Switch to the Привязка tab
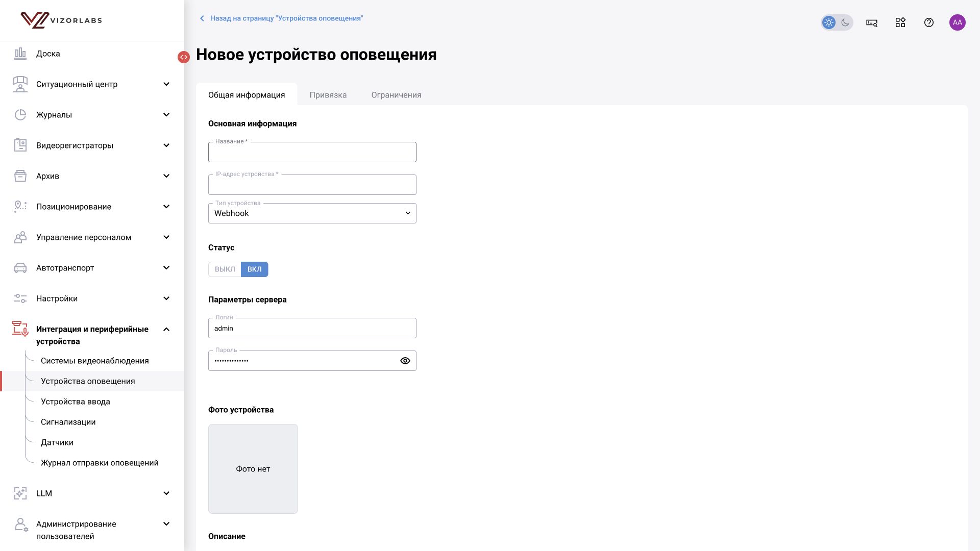Image resolution: width=980 pixels, height=551 pixels. (x=328, y=95)
